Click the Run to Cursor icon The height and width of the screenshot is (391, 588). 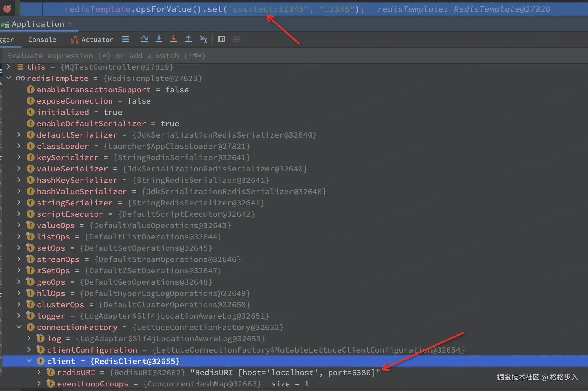point(203,39)
